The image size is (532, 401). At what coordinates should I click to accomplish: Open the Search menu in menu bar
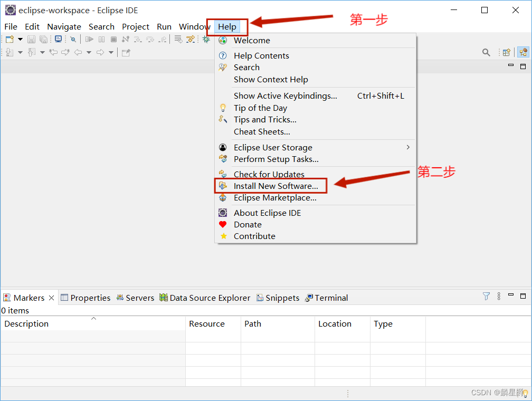101,26
